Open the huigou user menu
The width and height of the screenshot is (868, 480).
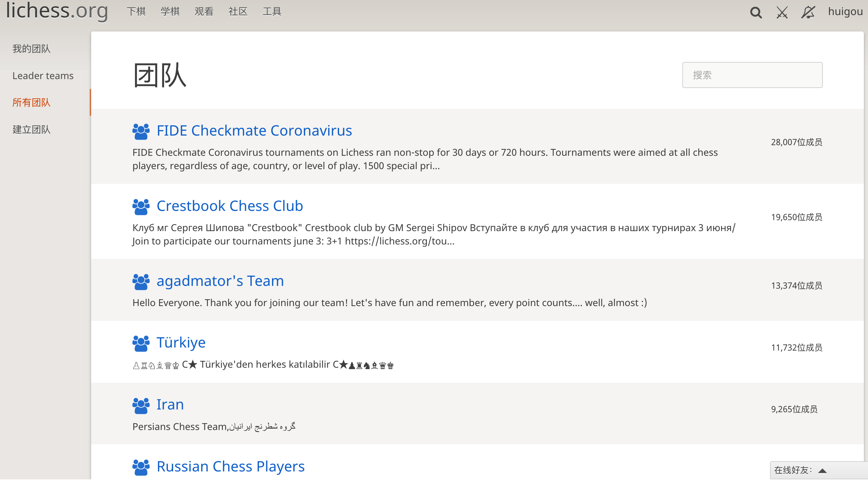[845, 12]
